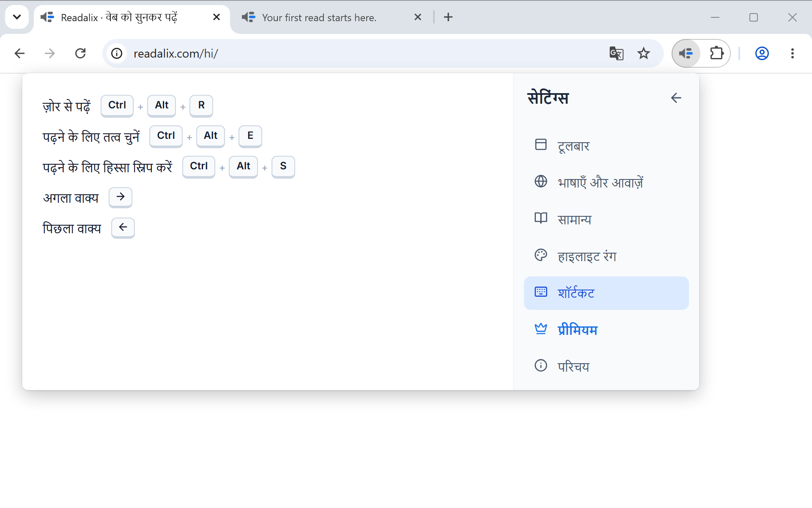Close the Readalix Hindi tab
Image resolution: width=812 pixels, height=508 pixels.
[217, 17]
